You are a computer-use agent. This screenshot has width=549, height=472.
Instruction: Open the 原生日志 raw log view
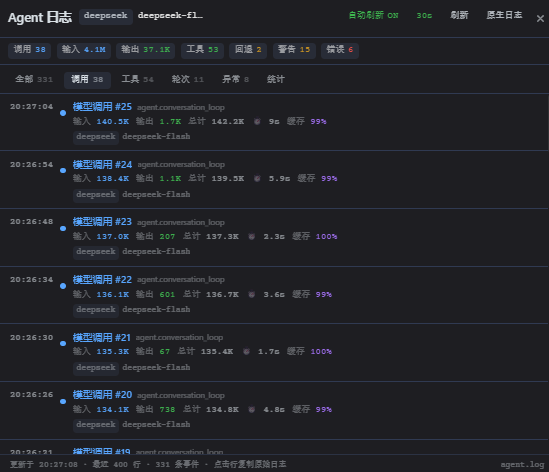click(504, 15)
